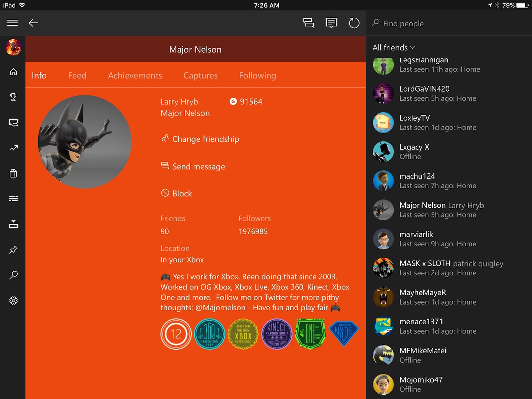Screen dimensions: 532x399
Task: Open the hamburger menu
Action: click(x=12, y=23)
